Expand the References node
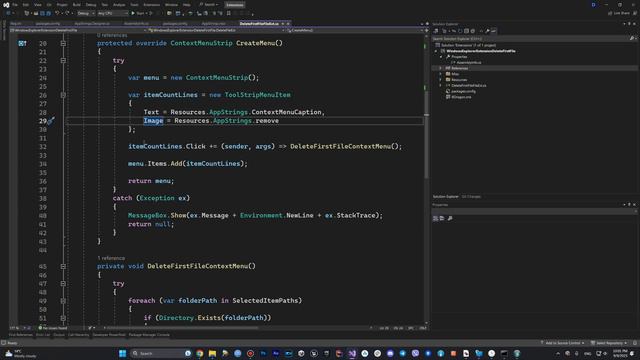640x360 pixels. point(440,68)
